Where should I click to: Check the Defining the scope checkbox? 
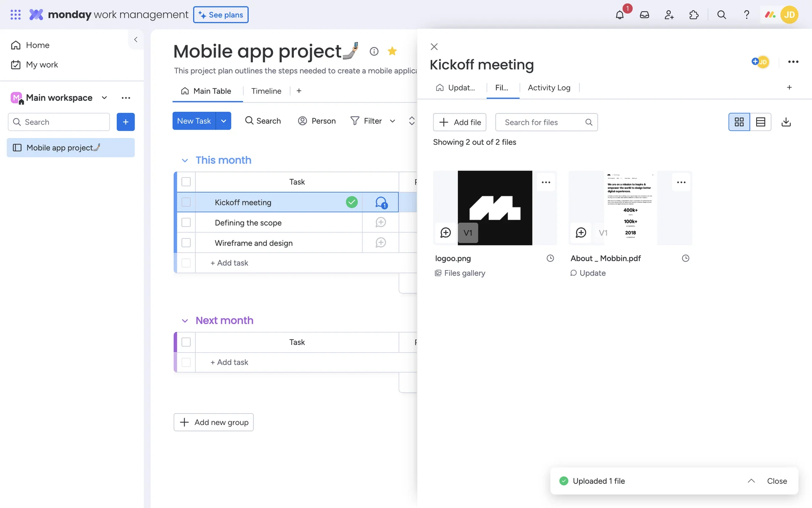(x=186, y=223)
